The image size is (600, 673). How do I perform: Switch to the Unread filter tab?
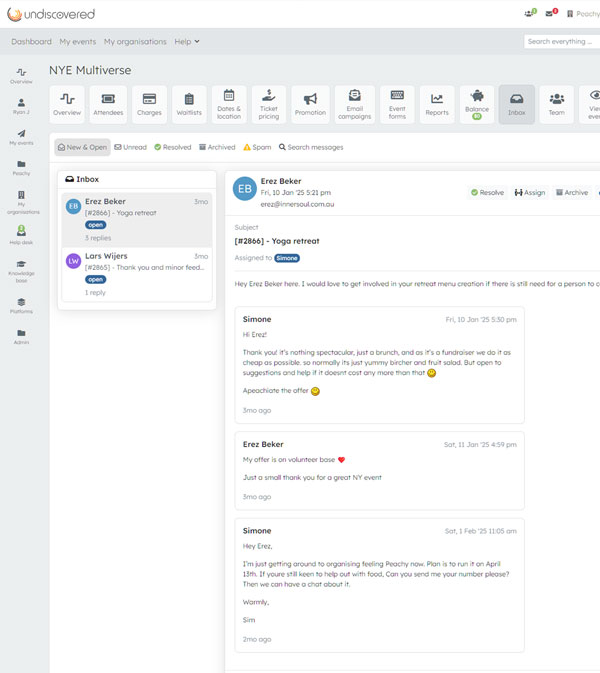130,147
